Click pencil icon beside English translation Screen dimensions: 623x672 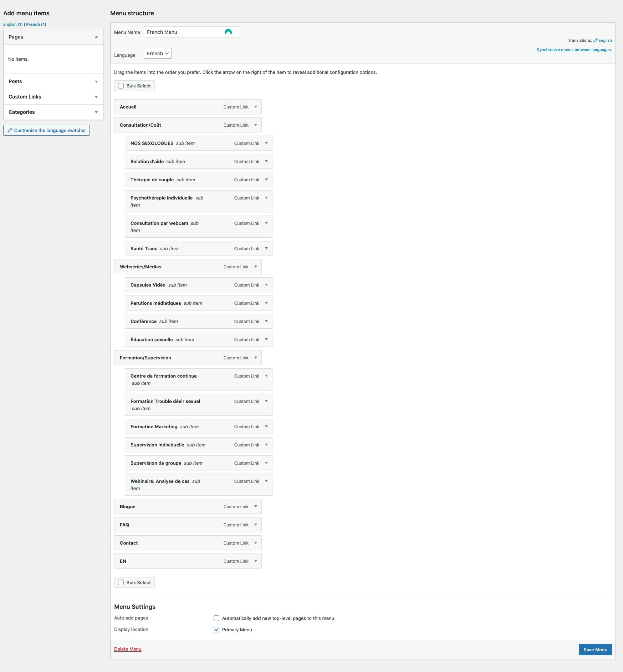pyautogui.click(x=595, y=40)
